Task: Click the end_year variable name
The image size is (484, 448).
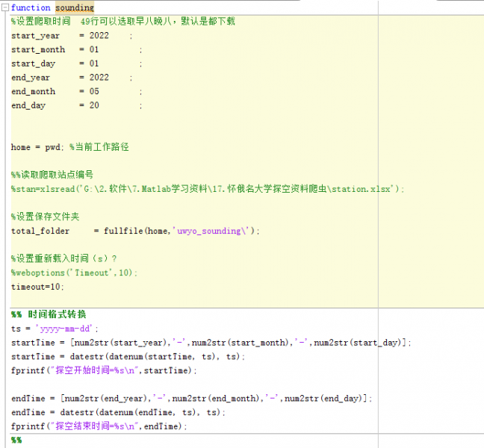Action: [x=31, y=78]
